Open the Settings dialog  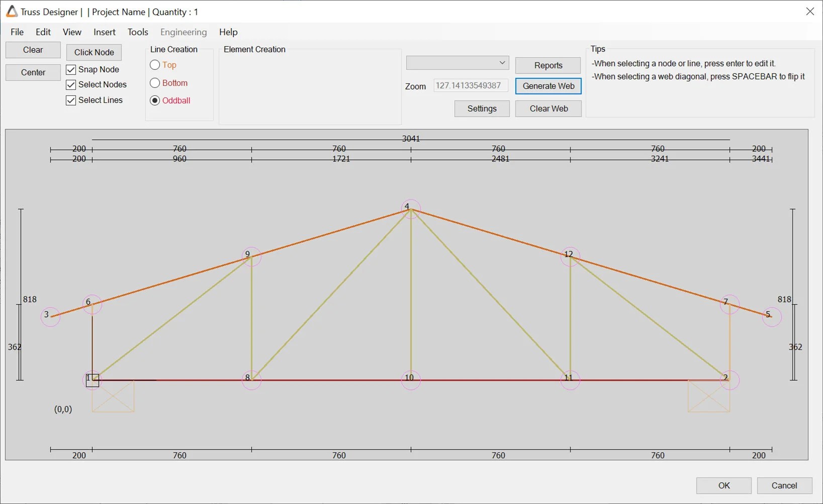481,109
